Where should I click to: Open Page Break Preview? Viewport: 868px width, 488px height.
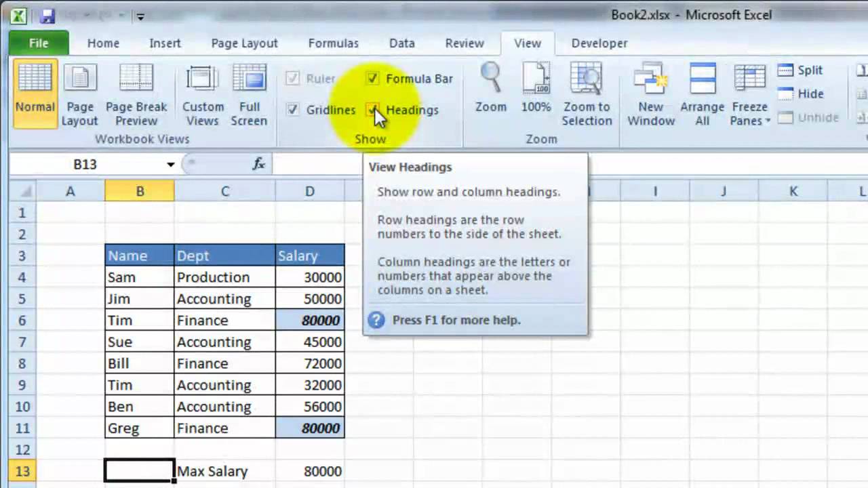pyautogui.click(x=136, y=94)
